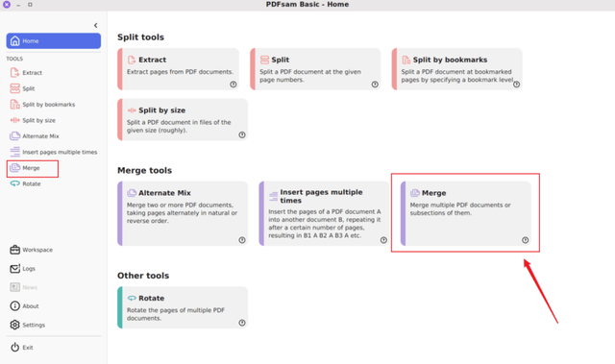
Task: Open Extract label from the Tools list
Action: [32, 72]
